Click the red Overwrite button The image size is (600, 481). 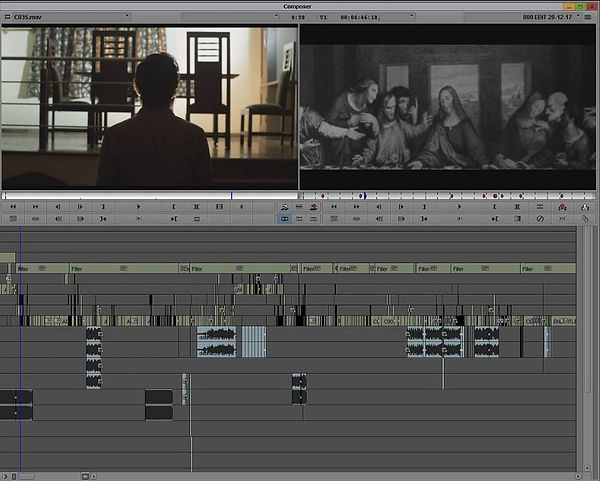point(313,207)
